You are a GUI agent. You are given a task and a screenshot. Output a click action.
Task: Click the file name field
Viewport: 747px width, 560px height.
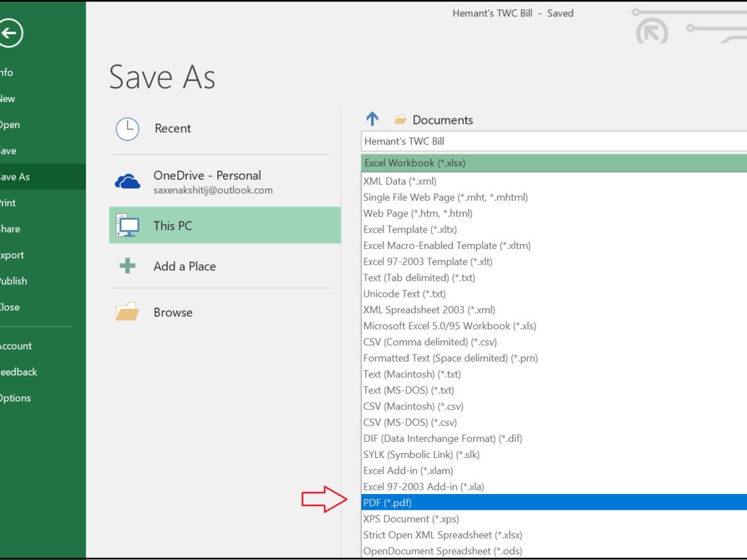553,141
